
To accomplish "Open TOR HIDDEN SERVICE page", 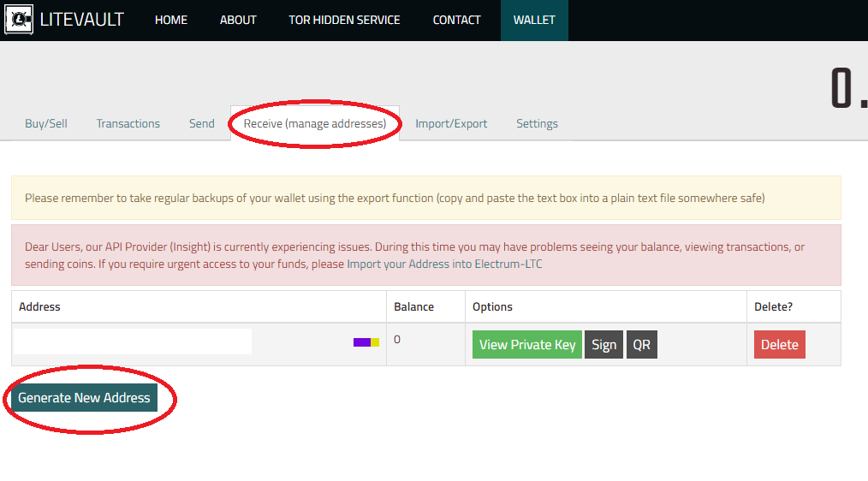I will (x=344, y=20).
